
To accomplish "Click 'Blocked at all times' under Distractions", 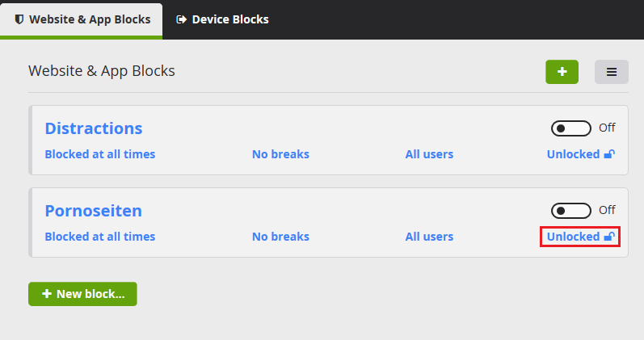I will (100, 154).
